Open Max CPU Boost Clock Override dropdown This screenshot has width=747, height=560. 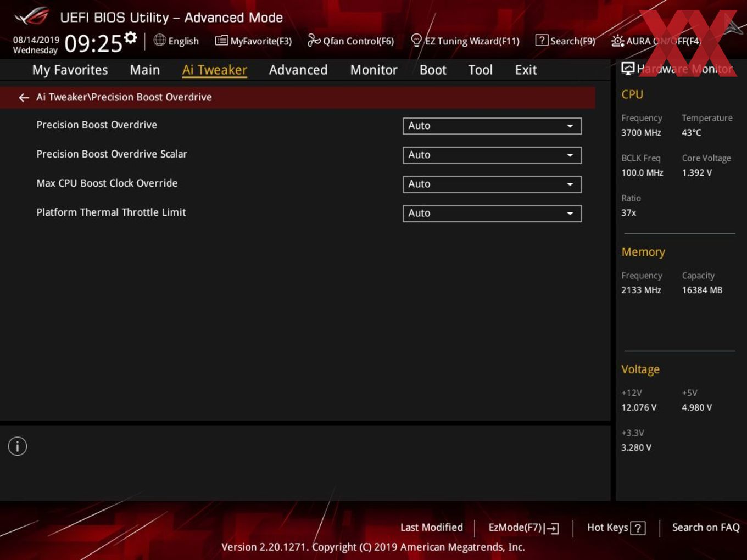(x=492, y=184)
